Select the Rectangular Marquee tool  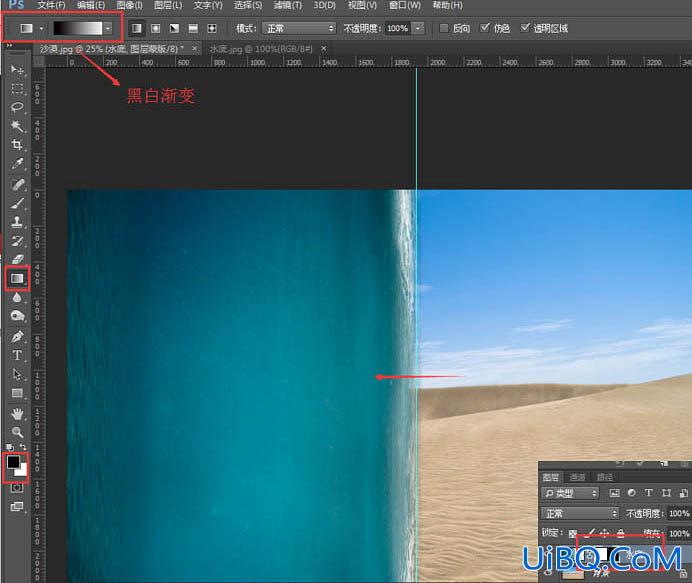click(x=17, y=89)
